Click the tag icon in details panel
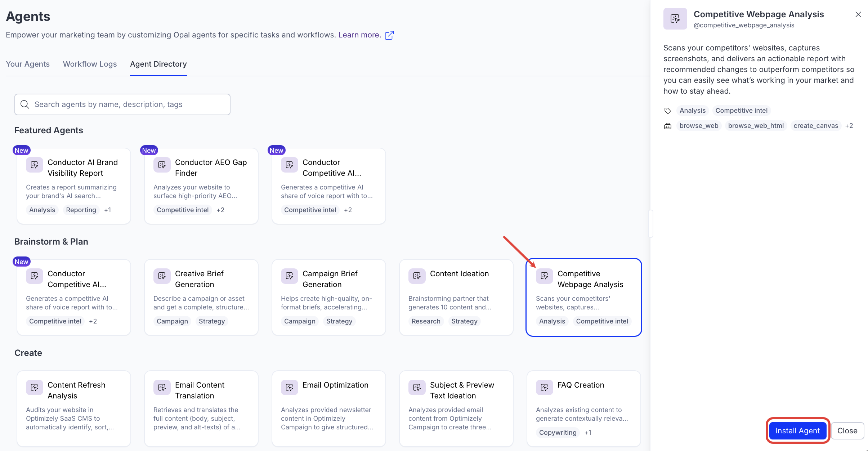The height and width of the screenshot is (451, 868). [x=668, y=111]
